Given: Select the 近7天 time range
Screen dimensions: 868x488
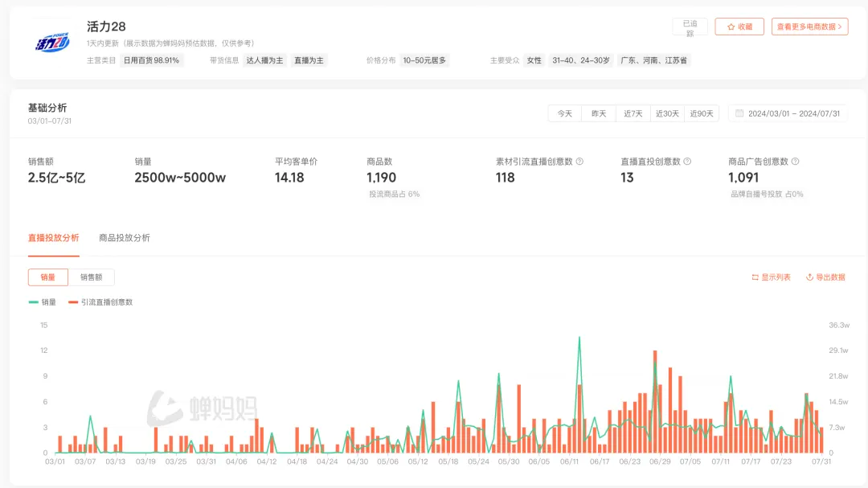Looking at the screenshot, I should coord(633,113).
